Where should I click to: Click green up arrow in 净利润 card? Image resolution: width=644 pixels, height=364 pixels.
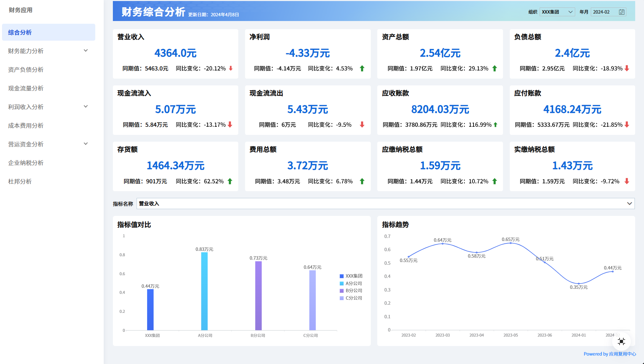(x=362, y=68)
